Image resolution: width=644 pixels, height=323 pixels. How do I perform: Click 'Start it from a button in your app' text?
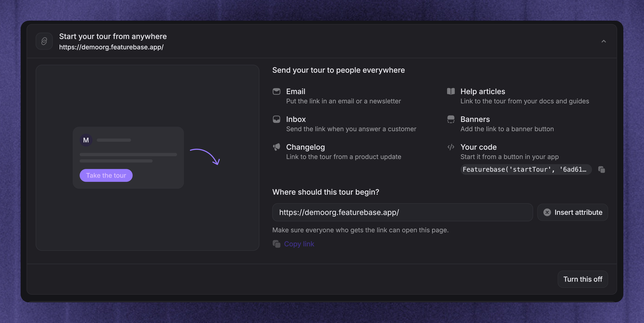[509, 157]
